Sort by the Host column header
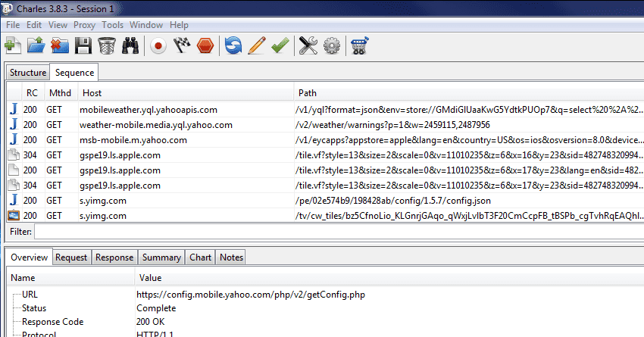 click(186, 93)
